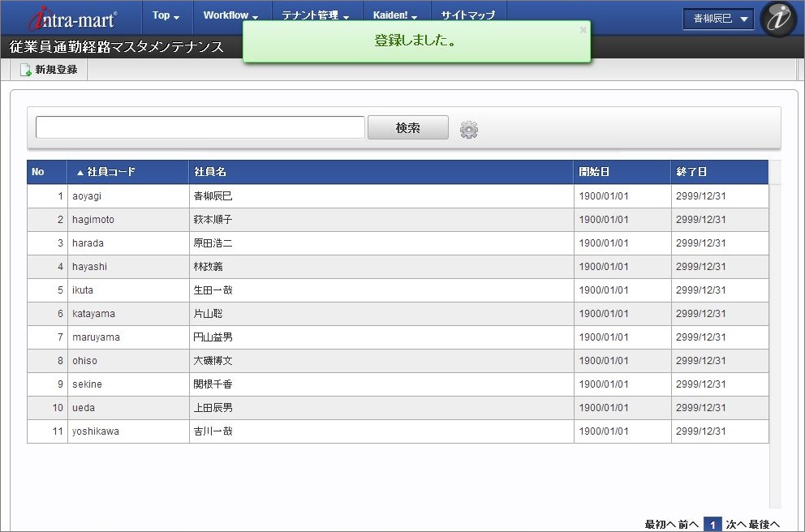
Task: Click the 開始日 column header
Action: (x=622, y=172)
